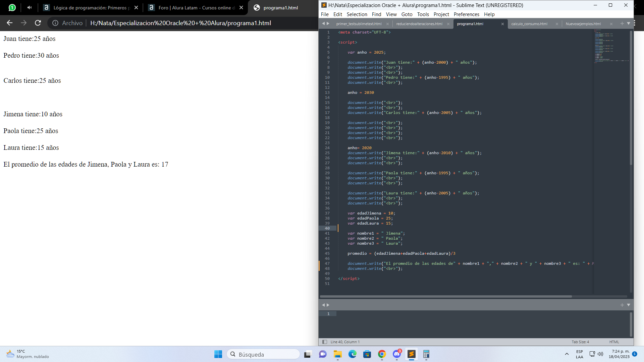This screenshot has height=362, width=644.
Task: Click the 'promedio =' code line
Action: pyautogui.click(x=401, y=253)
